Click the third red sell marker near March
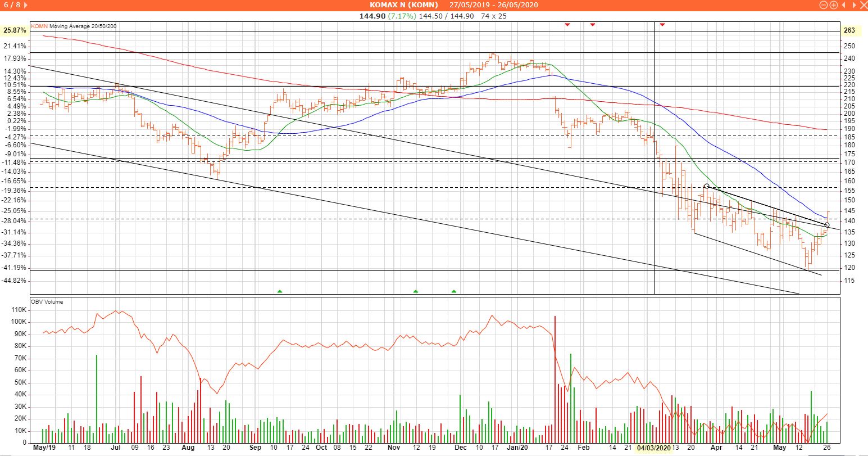The image size is (868, 456). 662,25
